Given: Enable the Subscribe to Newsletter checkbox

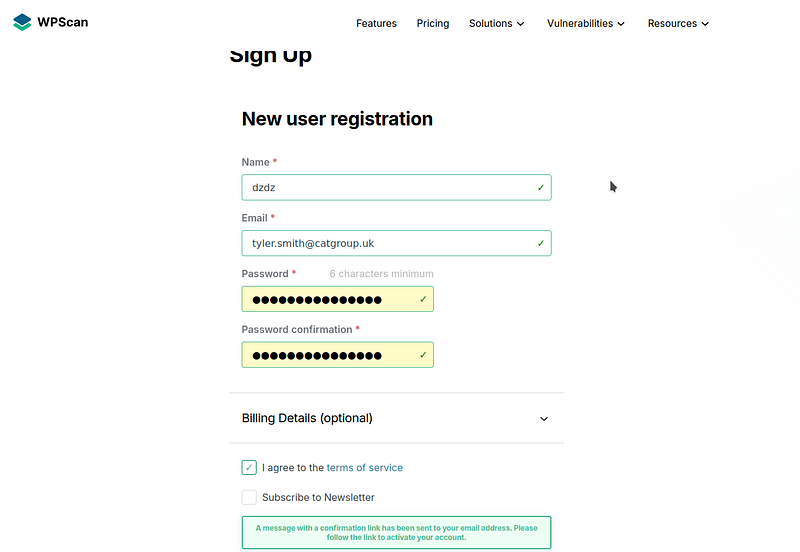Looking at the screenshot, I should (249, 497).
